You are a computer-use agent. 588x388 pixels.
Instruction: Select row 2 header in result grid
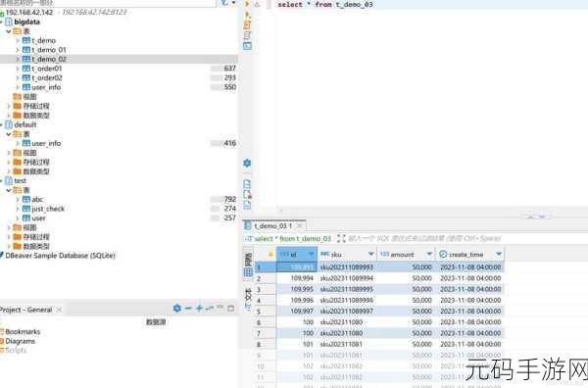pos(265,278)
